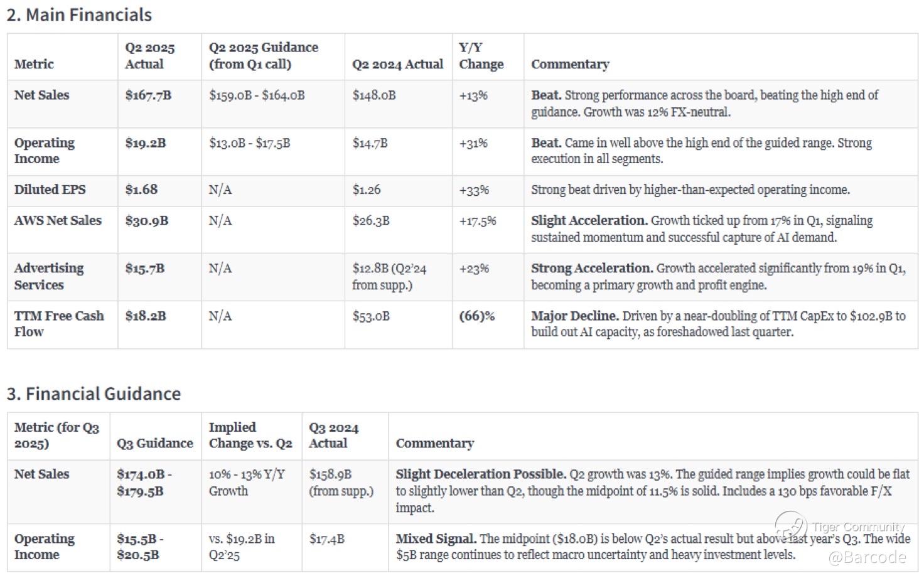
Task: Click the @Barcode watermark handle
Action: [x=867, y=557]
